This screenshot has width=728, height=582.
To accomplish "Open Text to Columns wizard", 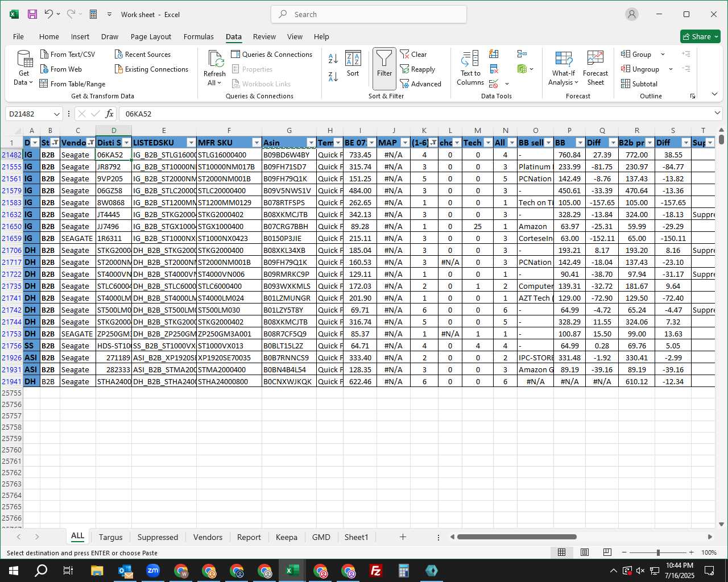I will 470,68.
